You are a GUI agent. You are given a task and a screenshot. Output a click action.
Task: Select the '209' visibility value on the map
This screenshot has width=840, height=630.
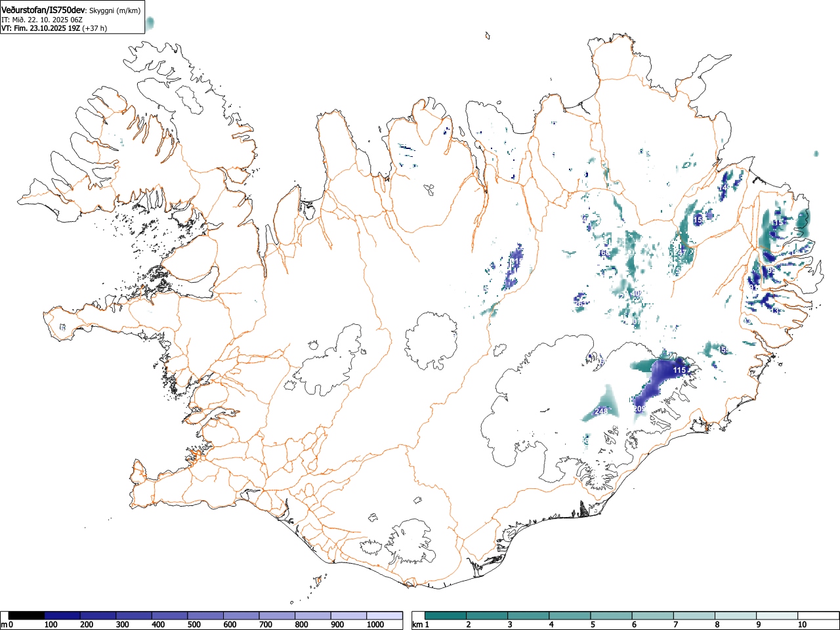640,409
